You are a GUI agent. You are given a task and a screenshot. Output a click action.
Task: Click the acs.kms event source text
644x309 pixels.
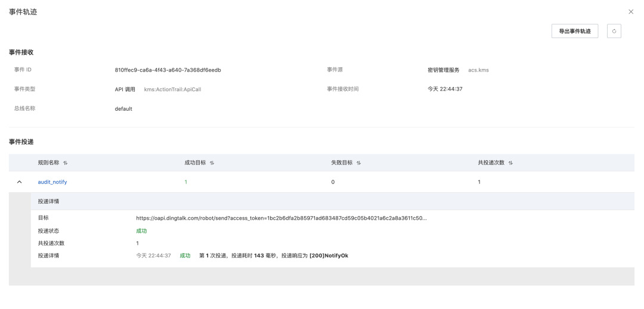pos(478,70)
